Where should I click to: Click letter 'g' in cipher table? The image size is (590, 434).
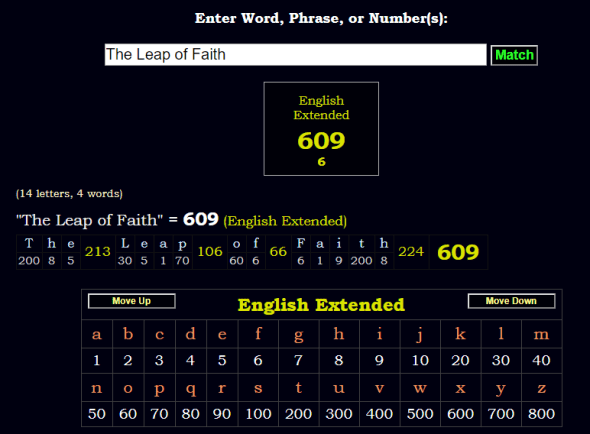coord(298,335)
